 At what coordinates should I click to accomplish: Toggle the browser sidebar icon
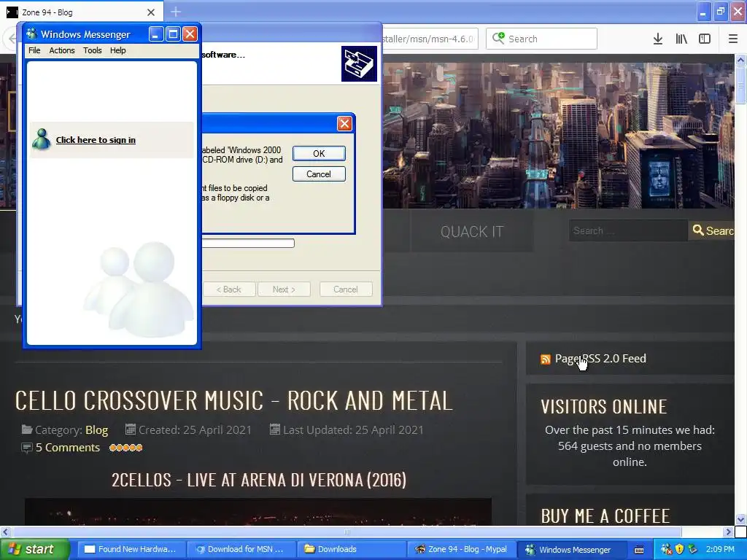705,39
